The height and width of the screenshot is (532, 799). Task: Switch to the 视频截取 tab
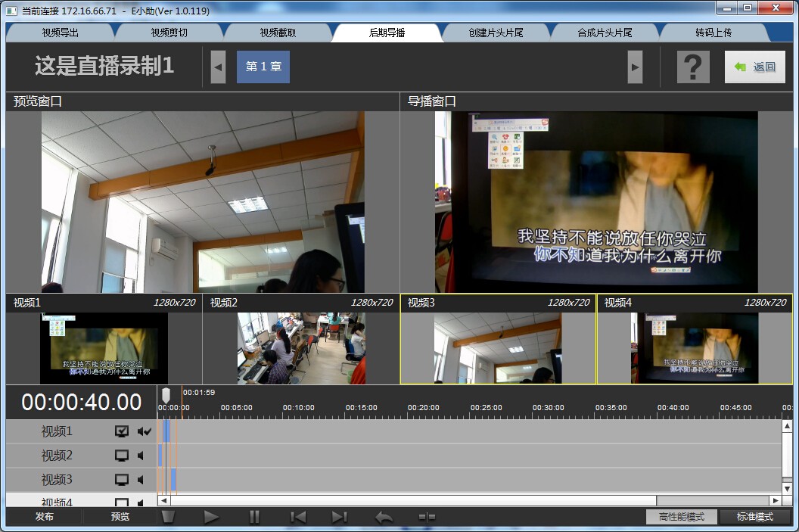pyautogui.click(x=278, y=33)
